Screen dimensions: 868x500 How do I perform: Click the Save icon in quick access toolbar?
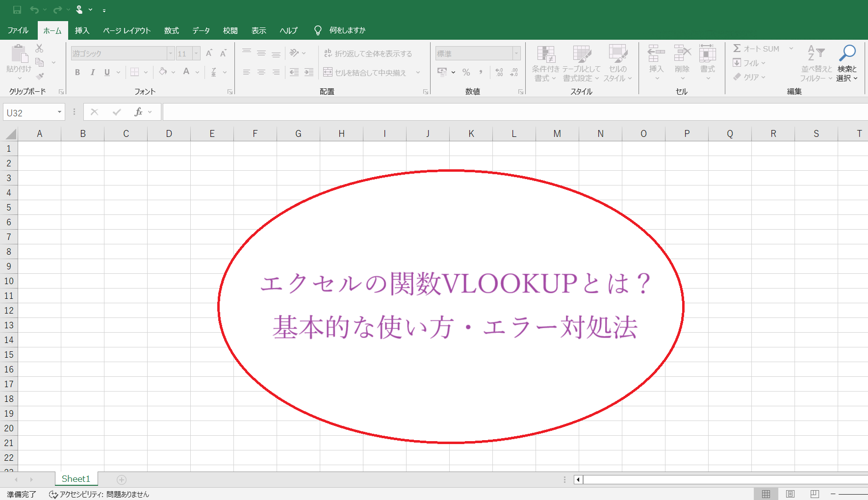[x=17, y=9]
